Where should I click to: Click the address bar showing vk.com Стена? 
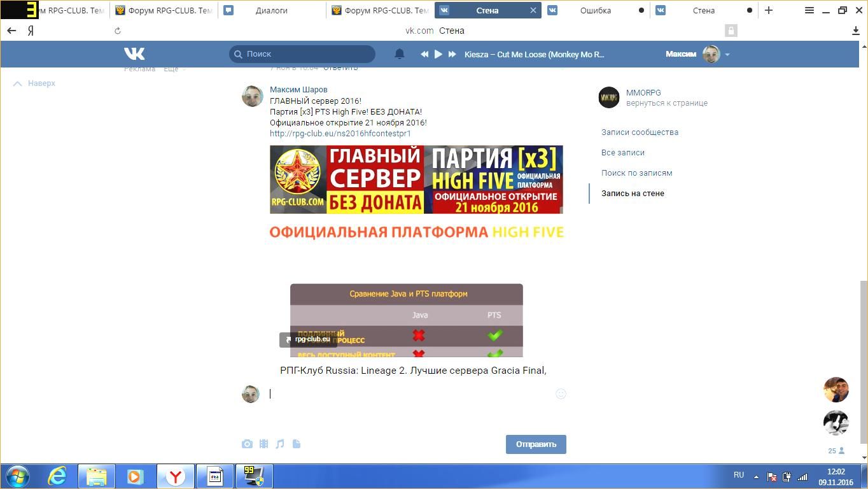(x=435, y=31)
